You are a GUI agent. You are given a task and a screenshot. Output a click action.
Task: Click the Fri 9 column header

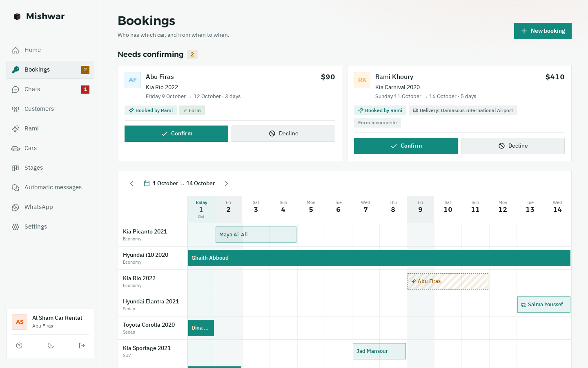pyautogui.click(x=421, y=209)
